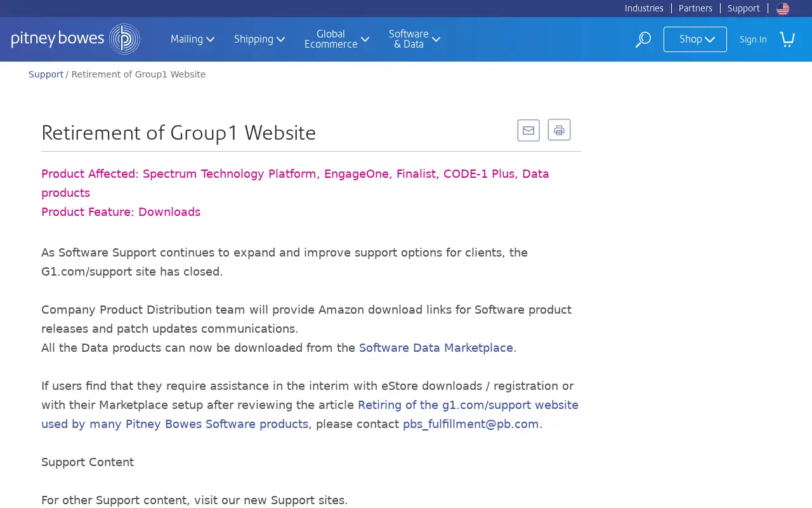The height and width of the screenshot is (508, 812).
Task: Click the sentence about new Support sites
Action: [x=194, y=500]
